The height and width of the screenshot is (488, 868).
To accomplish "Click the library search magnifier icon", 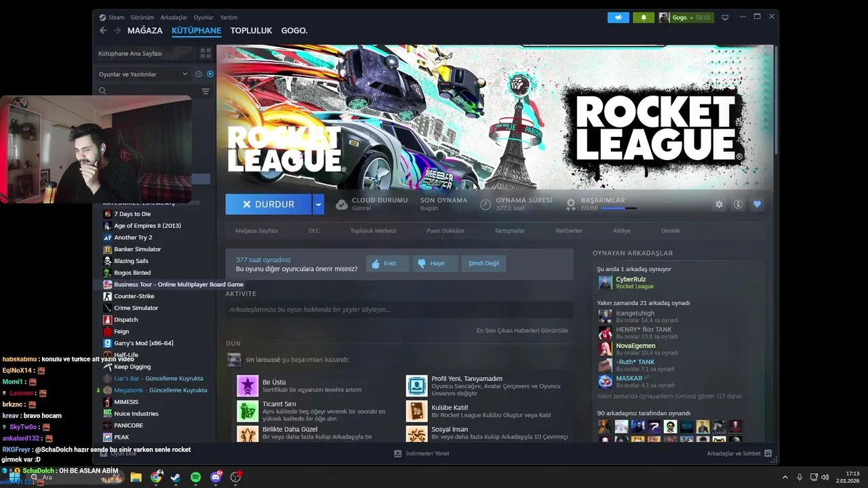I will (102, 91).
